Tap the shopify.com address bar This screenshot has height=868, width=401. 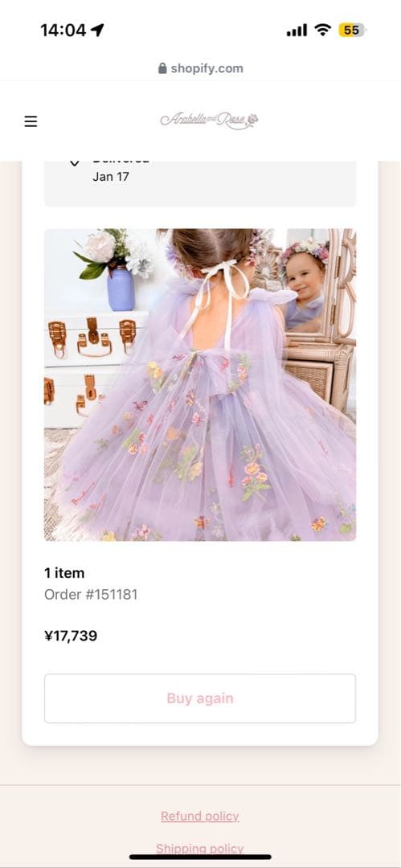pos(201,68)
